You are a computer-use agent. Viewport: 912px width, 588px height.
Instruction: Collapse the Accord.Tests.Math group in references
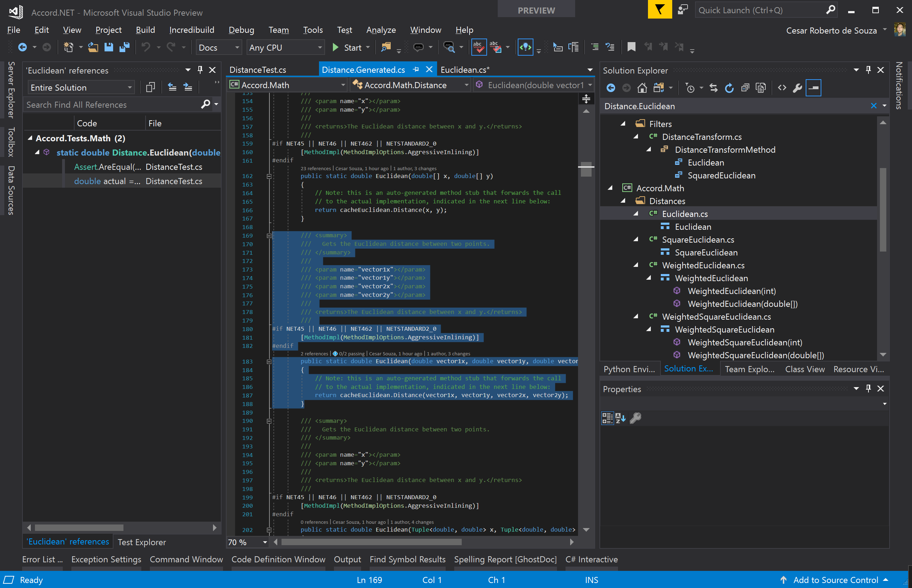30,138
